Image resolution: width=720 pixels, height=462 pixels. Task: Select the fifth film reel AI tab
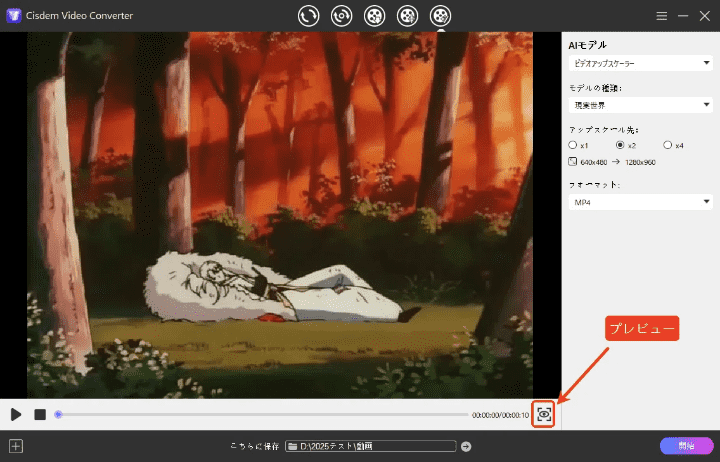tap(440, 16)
